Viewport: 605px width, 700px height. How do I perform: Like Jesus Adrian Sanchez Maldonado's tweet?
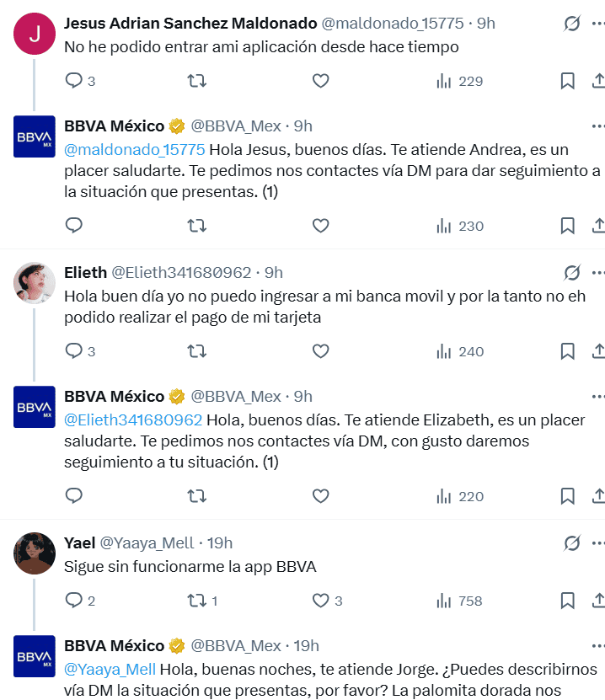pyautogui.click(x=320, y=81)
